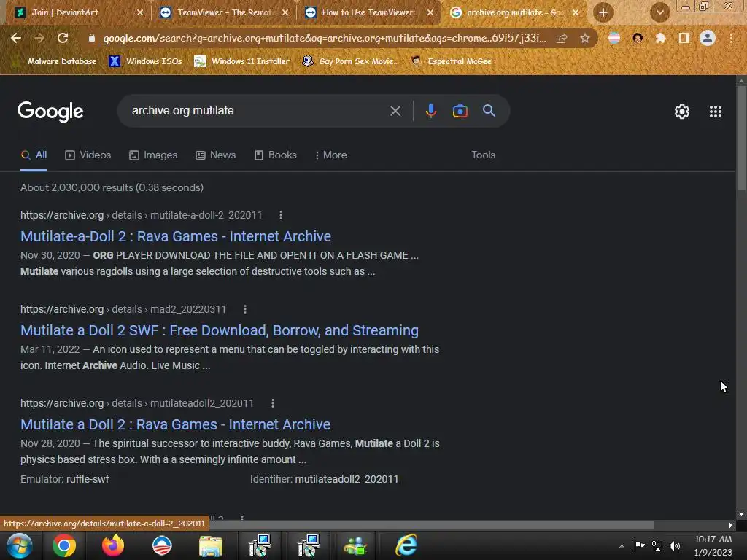Open options for mad2_20220311 result
The width and height of the screenshot is (747, 560).
(x=245, y=309)
